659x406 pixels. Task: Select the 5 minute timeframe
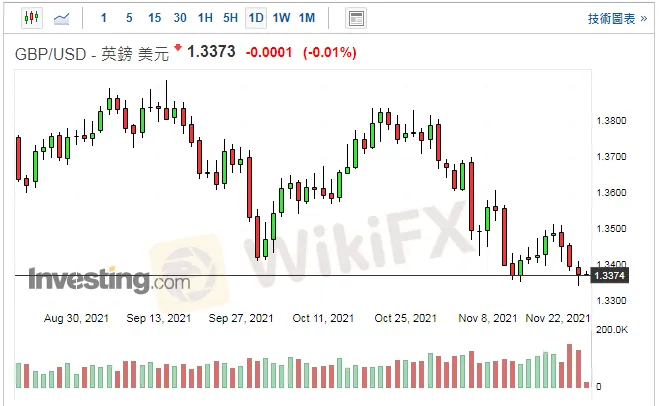tap(129, 18)
